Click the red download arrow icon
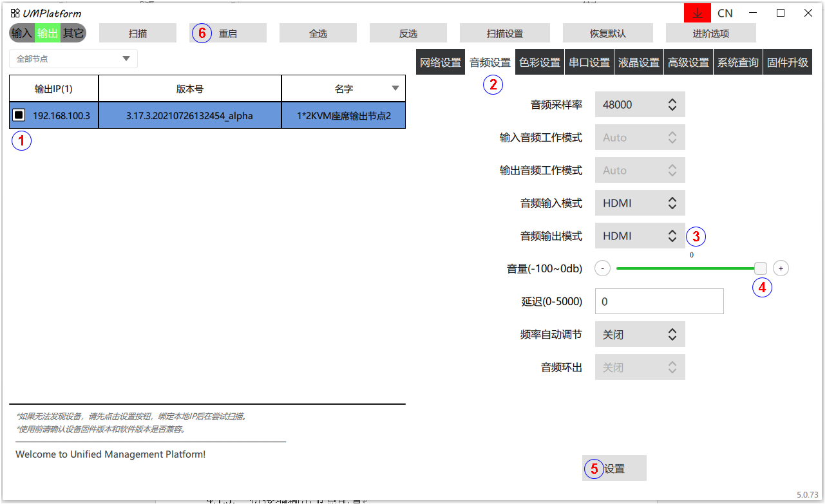This screenshot has height=504, width=827. coord(697,13)
